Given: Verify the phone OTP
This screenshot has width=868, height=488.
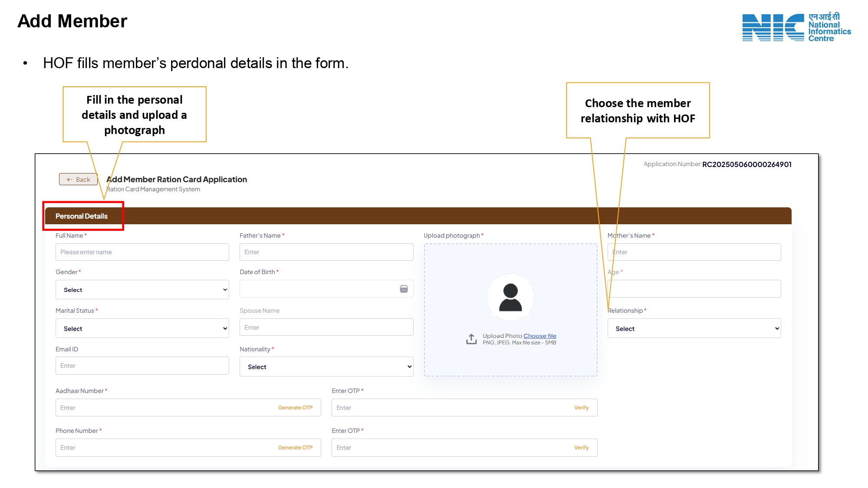Looking at the screenshot, I should point(581,448).
